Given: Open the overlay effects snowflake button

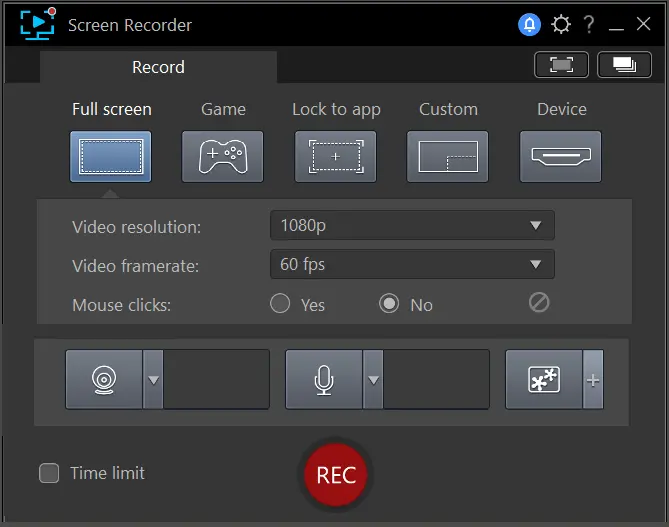Looking at the screenshot, I should point(544,379).
